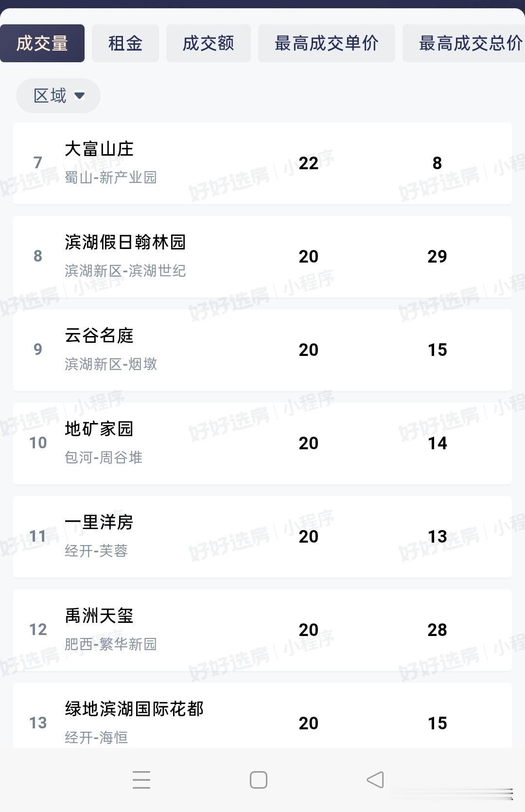
Task: Open 滨湖假日翰林园 listing
Action: [x=262, y=257]
